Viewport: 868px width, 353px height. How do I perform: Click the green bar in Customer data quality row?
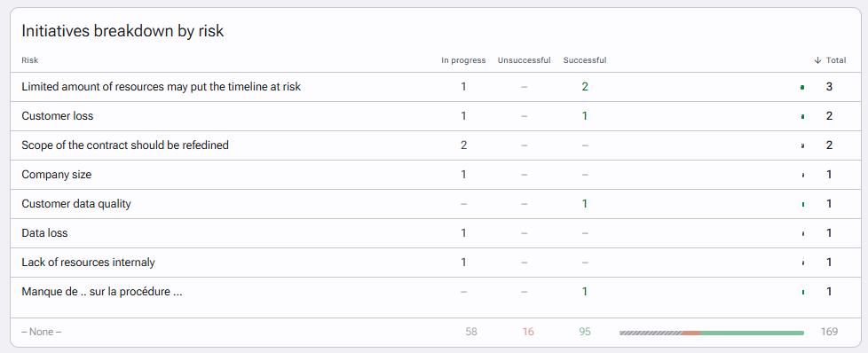tap(802, 204)
